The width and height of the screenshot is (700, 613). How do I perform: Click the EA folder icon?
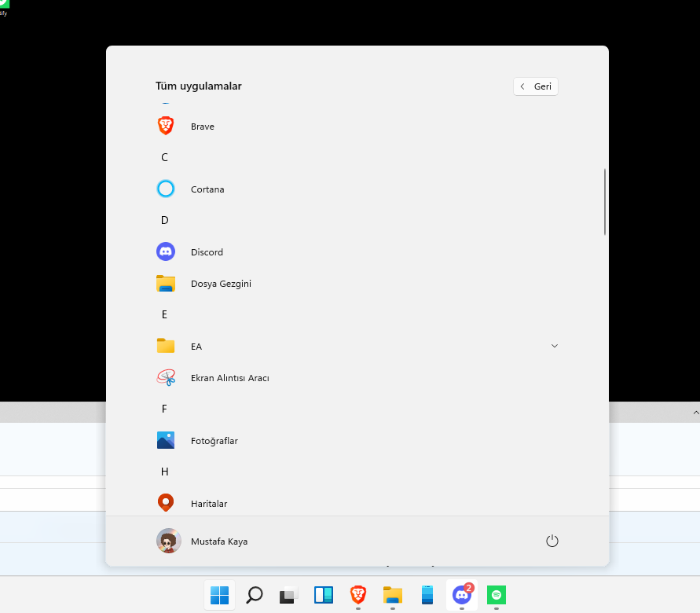[x=166, y=346]
